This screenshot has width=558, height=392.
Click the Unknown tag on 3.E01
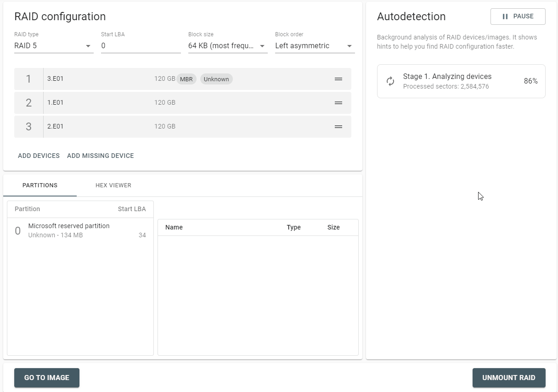216,79
